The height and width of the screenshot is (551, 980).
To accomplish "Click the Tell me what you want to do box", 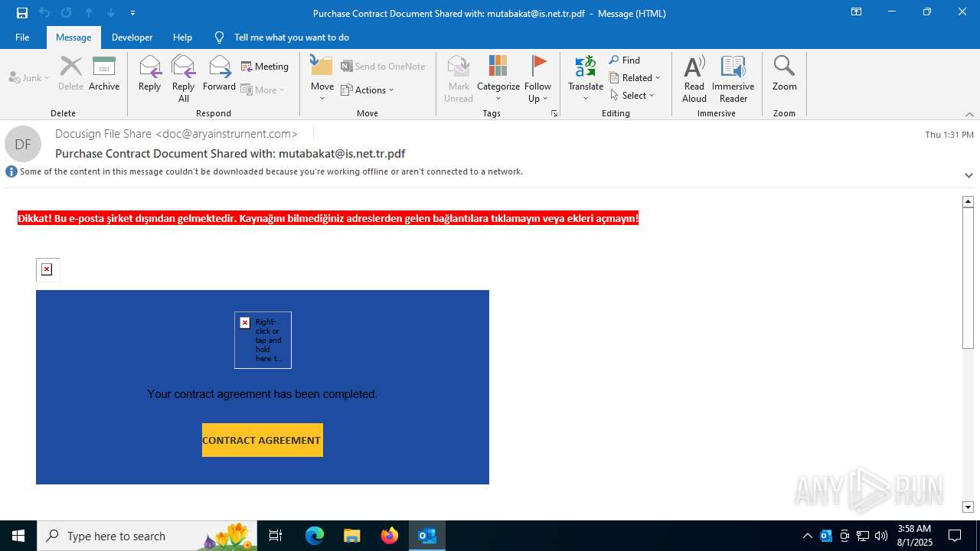I will [x=291, y=37].
